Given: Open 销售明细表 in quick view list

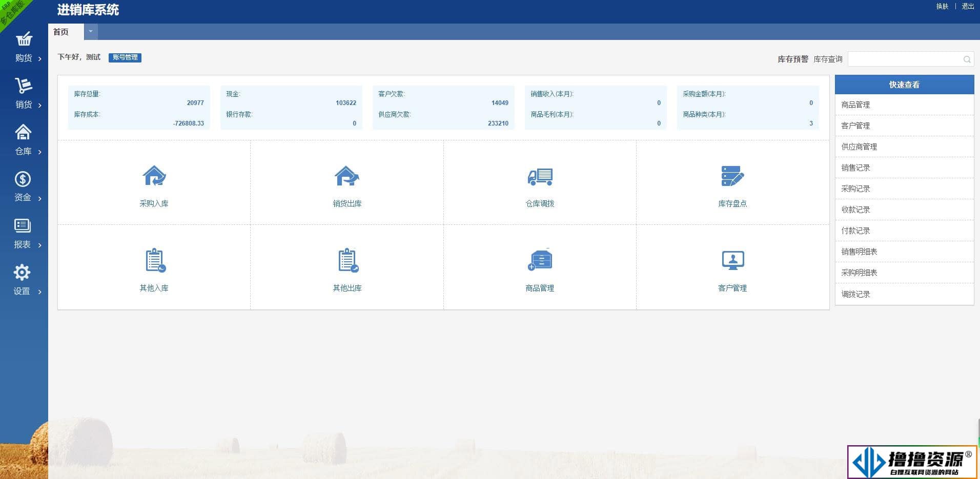Looking at the screenshot, I should tap(904, 252).
